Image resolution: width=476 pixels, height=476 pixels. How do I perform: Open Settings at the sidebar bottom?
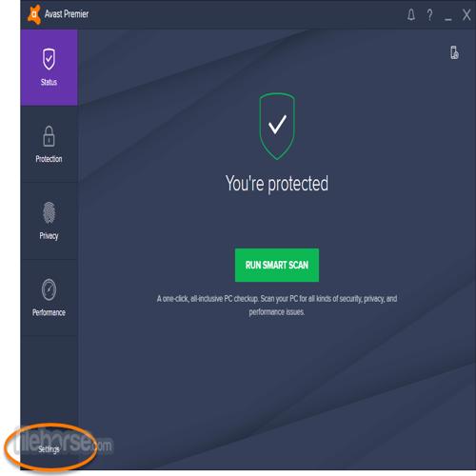49,449
